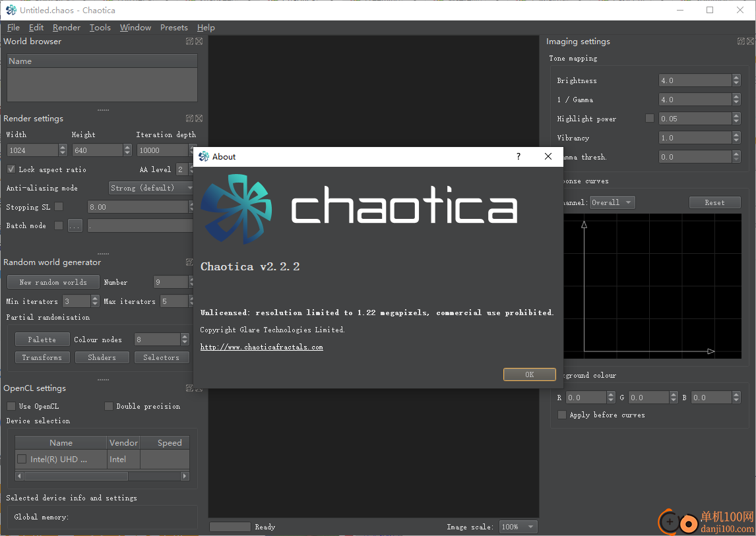The image size is (756, 536).
Task: Click the Highlight power value field
Action: 695,119
